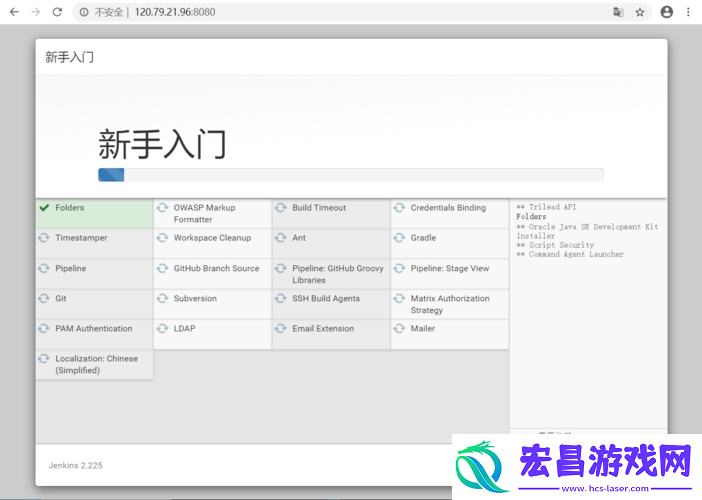
Task: Click the Script Security log line
Action: pyautogui.click(x=555, y=245)
